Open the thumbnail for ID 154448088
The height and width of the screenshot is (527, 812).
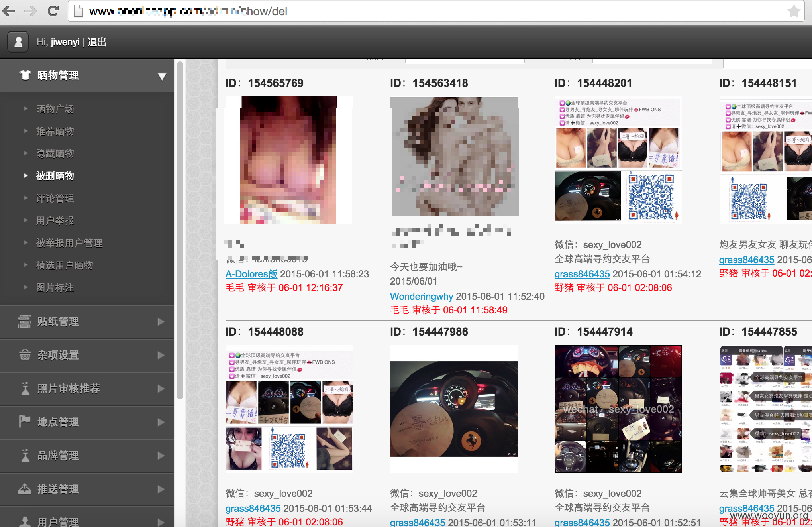(289, 409)
